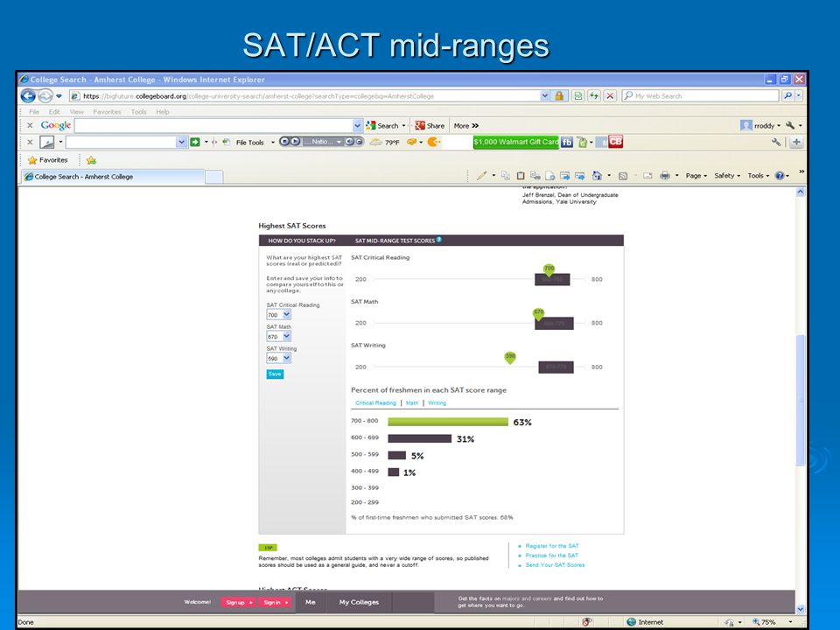This screenshot has height=630, width=840.
Task: Expand the Google search box dropdown
Action: (x=357, y=125)
